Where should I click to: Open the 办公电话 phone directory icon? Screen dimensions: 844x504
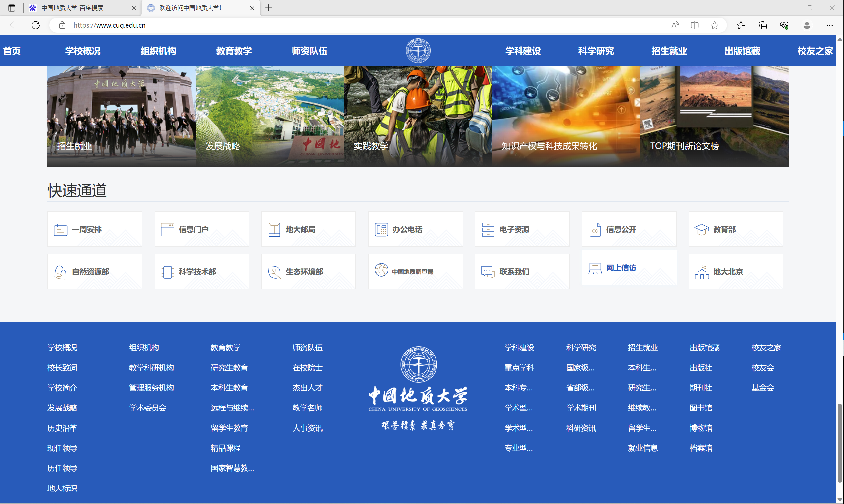coord(381,230)
